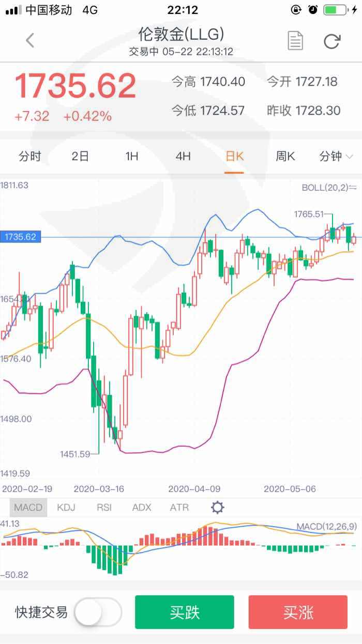Open indicator settings gear icon

[218, 508]
